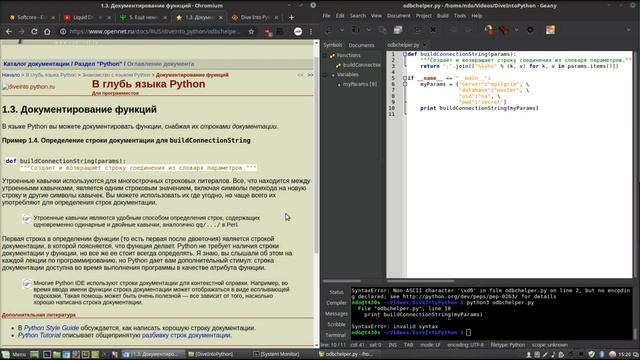Image resolution: width=640 pixels, height=360 pixels.
Task: Reload the opennet.ru page
Action: (34, 31)
